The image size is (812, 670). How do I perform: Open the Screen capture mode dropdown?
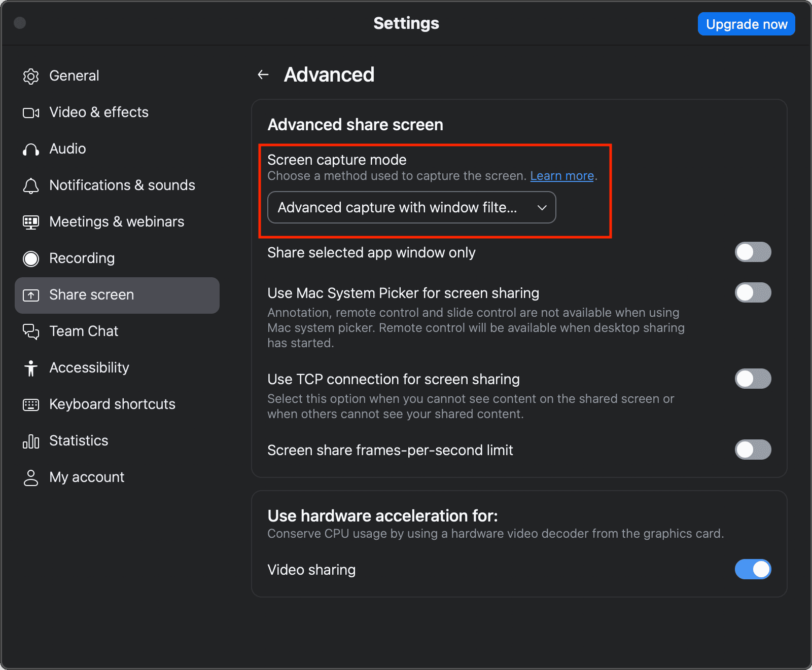(x=411, y=207)
